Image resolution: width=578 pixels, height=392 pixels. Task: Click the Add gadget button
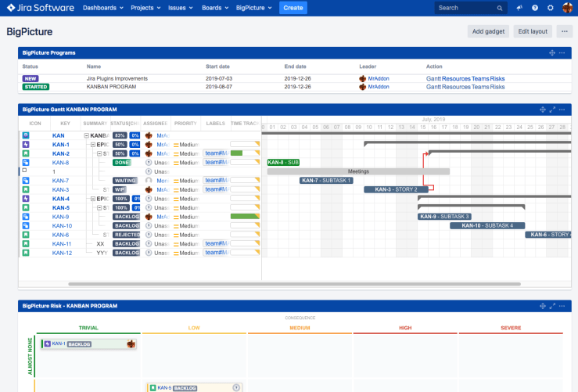[488, 31]
